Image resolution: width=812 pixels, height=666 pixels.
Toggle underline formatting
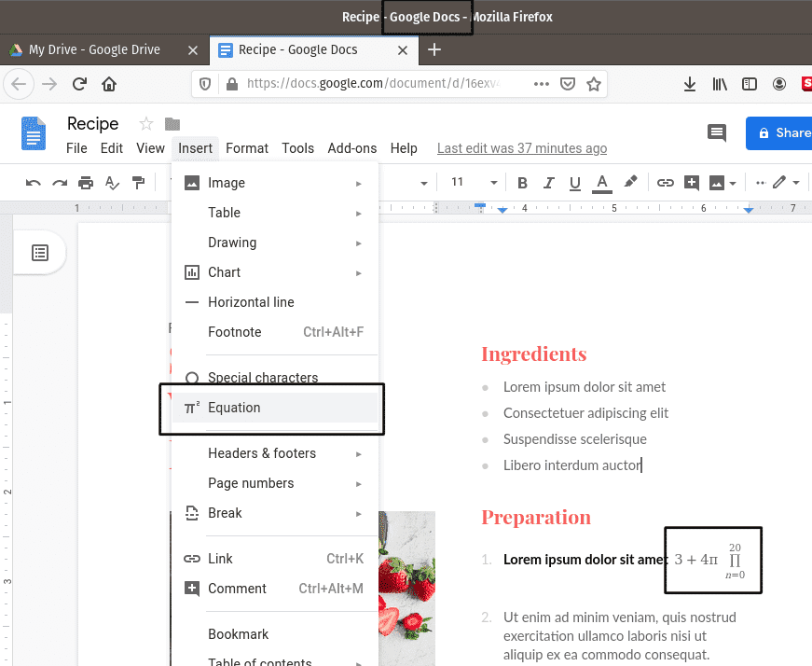click(x=574, y=183)
